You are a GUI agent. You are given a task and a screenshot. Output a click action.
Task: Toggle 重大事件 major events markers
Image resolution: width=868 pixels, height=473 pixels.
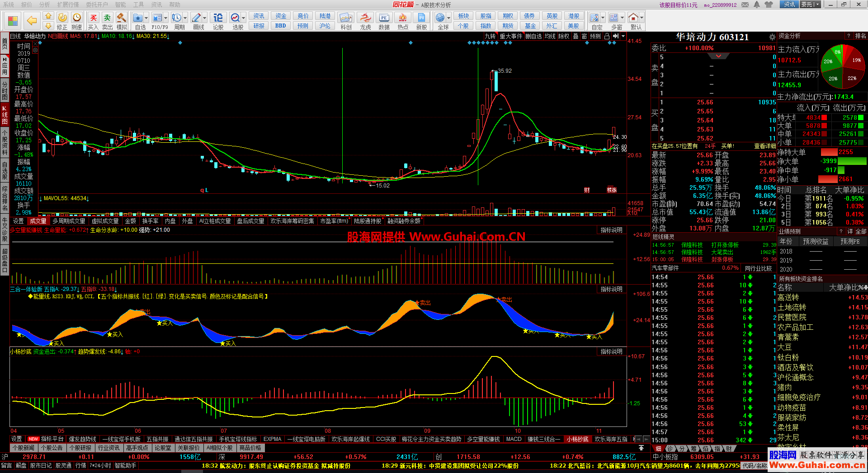click(511, 36)
